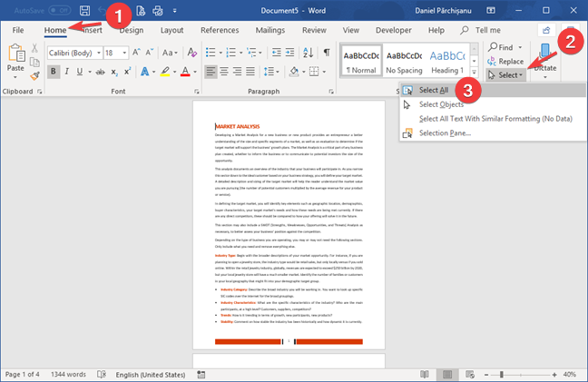Justify the paragraph text
The height and width of the screenshot is (382, 588).
250,71
